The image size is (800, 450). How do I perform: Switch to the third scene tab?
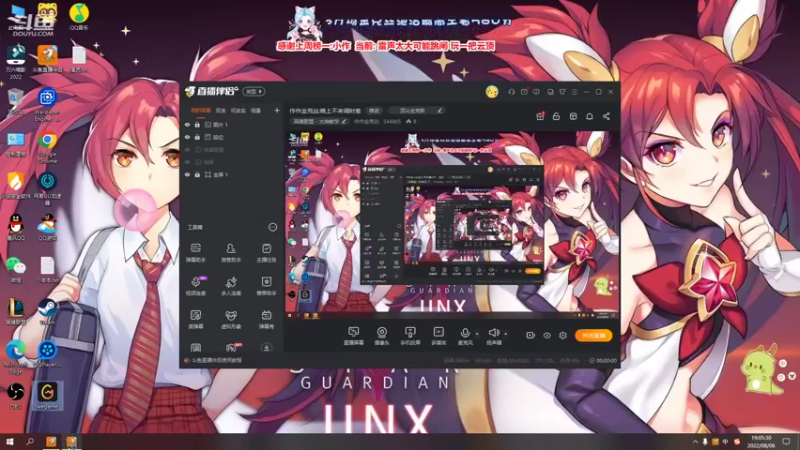pyautogui.click(x=238, y=110)
